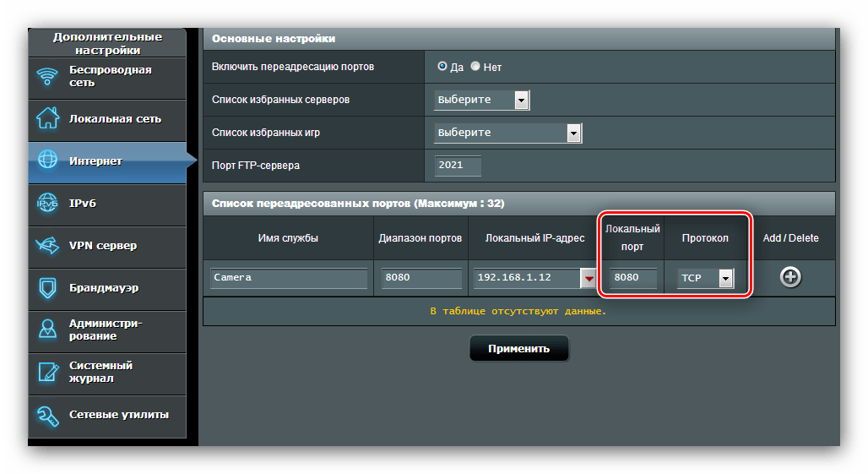Click the IPv6 globe icon
This screenshot has height=474, width=868.
47,203
